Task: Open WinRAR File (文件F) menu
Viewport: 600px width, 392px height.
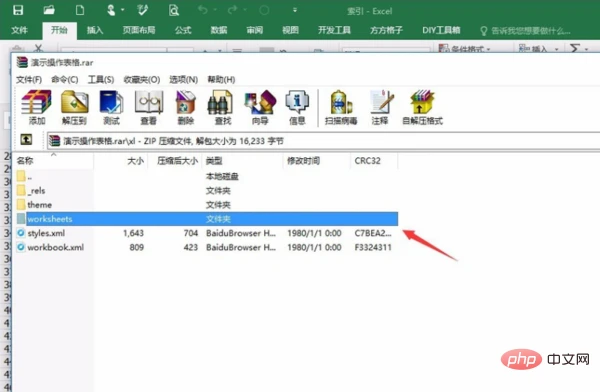Action: point(29,80)
